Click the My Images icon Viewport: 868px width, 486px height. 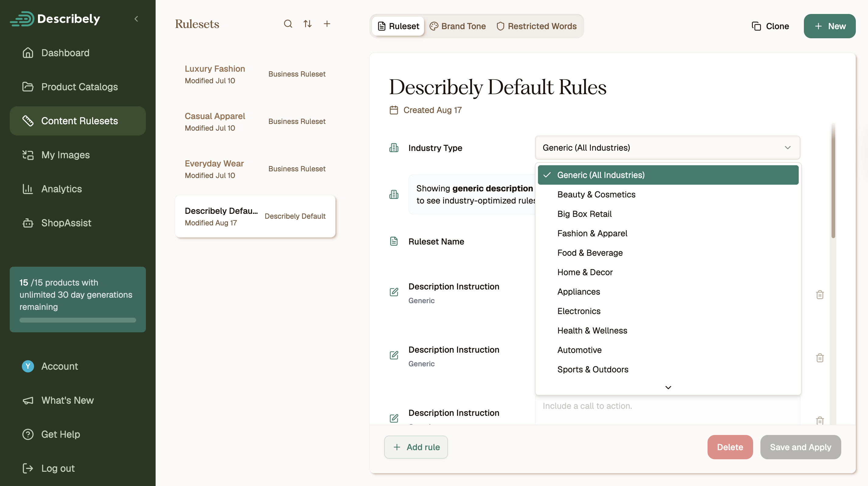[28, 155]
